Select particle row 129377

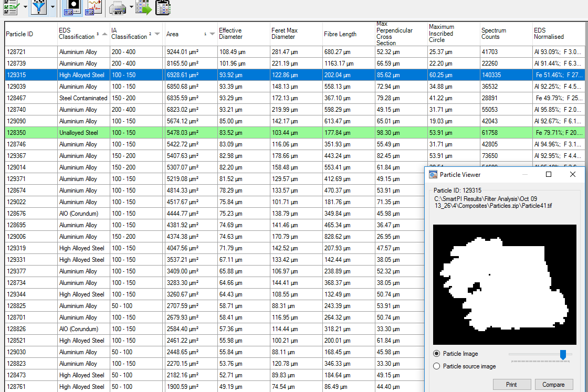point(215,271)
